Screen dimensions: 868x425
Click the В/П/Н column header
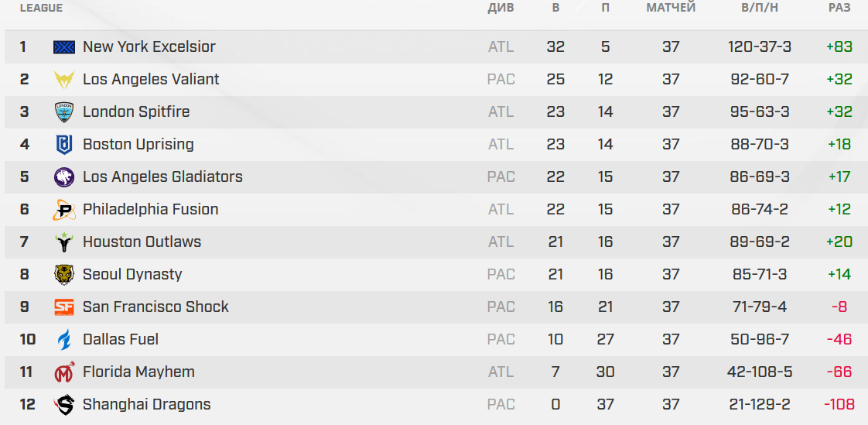click(x=759, y=9)
